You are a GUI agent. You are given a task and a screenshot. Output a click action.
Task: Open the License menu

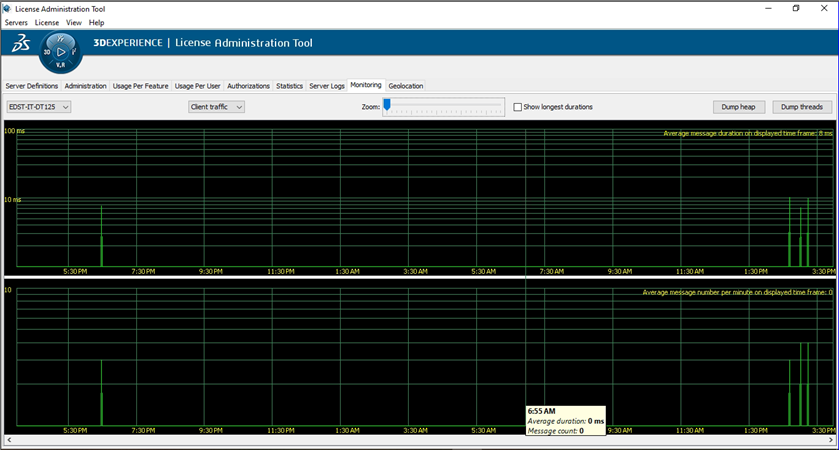coord(46,22)
